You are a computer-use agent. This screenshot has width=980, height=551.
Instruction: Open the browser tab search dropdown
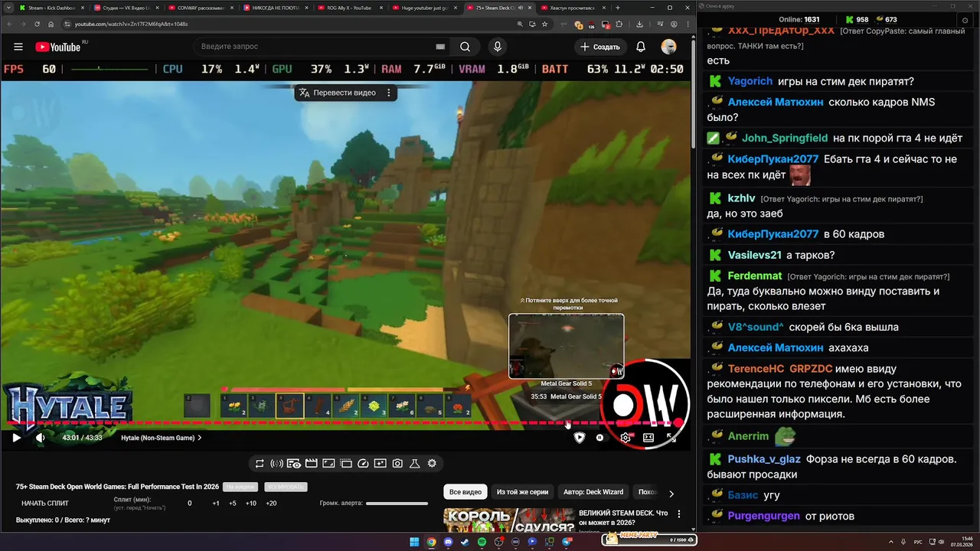click(8, 8)
